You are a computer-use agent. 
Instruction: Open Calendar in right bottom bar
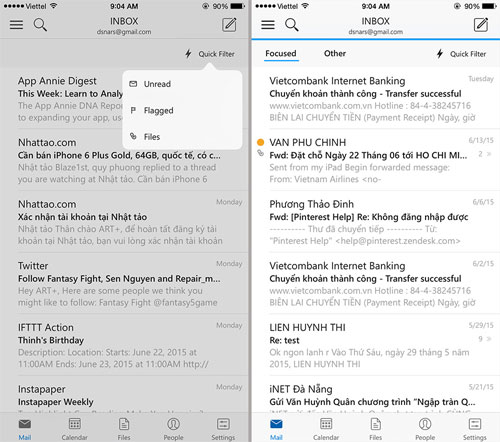coord(326,429)
